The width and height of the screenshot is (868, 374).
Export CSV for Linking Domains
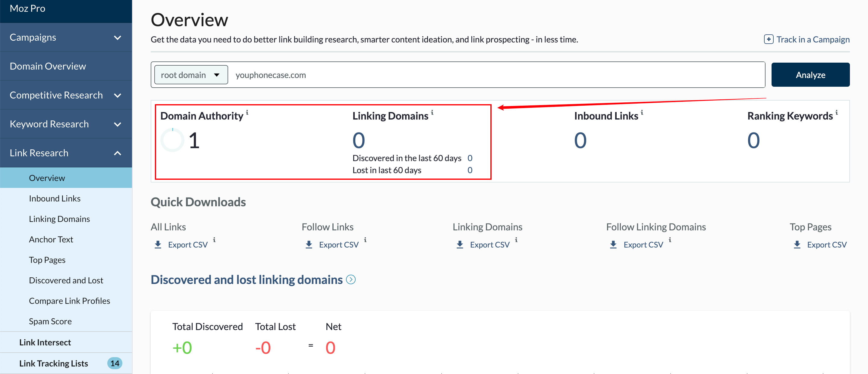[x=489, y=245]
